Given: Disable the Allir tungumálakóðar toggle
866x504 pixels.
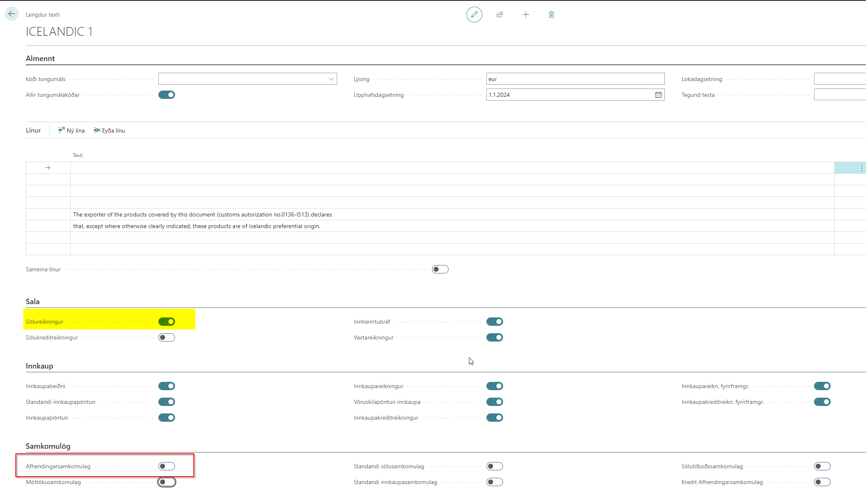Looking at the screenshot, I should pos(167,95).
